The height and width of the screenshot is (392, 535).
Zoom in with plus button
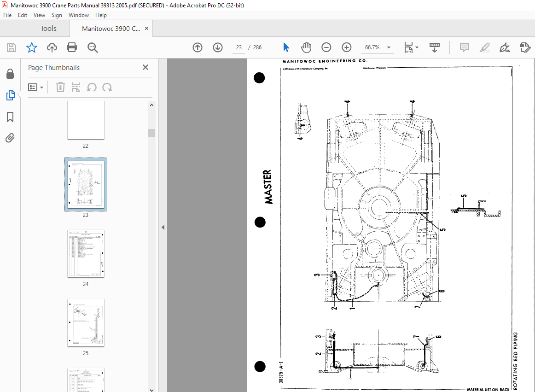tap(346, 47)
